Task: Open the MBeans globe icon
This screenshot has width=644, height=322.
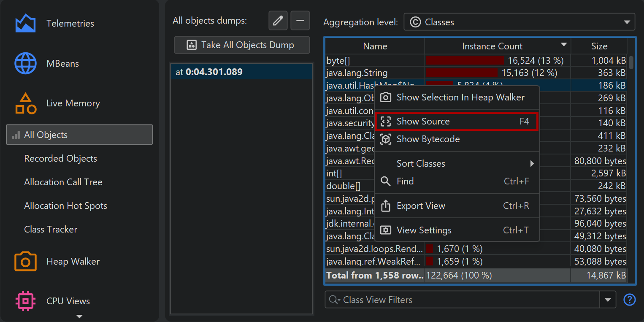Action: 25,63
